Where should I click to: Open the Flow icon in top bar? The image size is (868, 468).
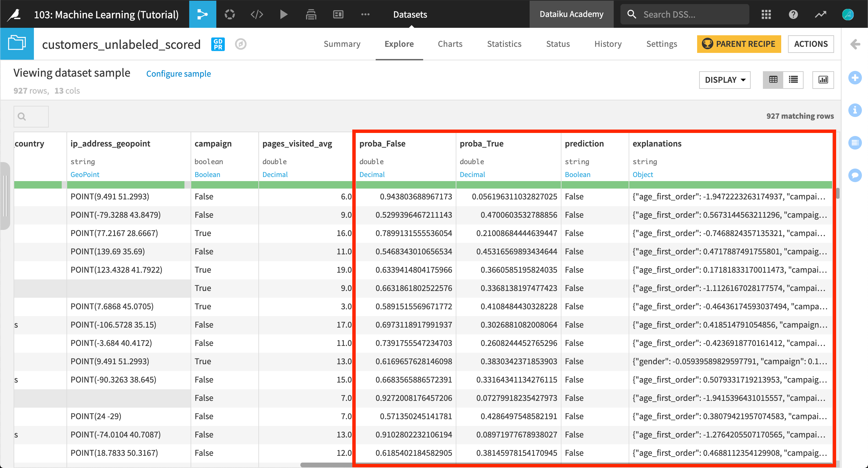(202, 14)
